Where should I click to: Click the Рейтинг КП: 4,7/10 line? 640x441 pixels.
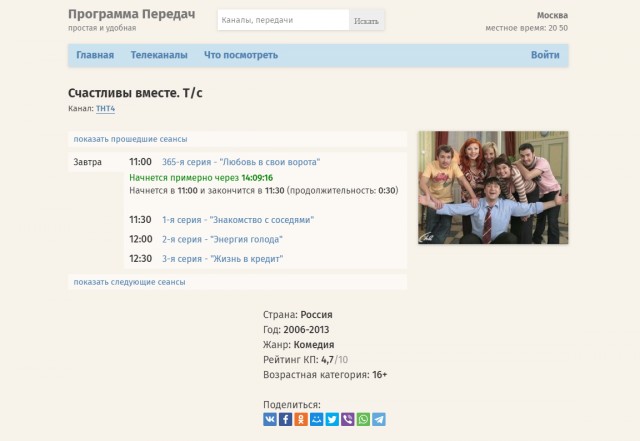305,360
